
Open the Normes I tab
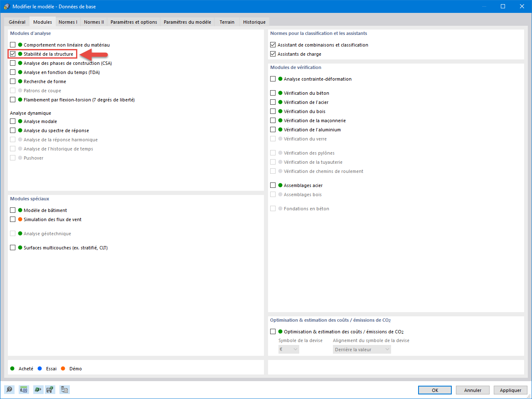click(68, 22)
